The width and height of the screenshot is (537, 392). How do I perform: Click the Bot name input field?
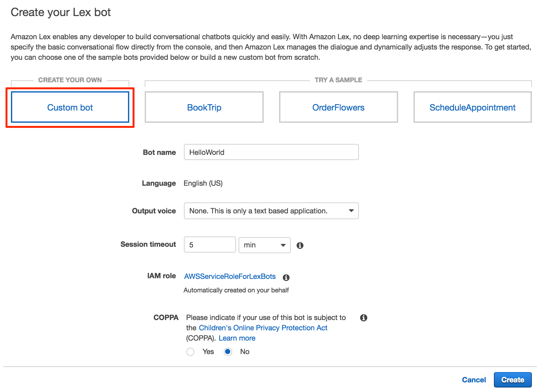271,152
